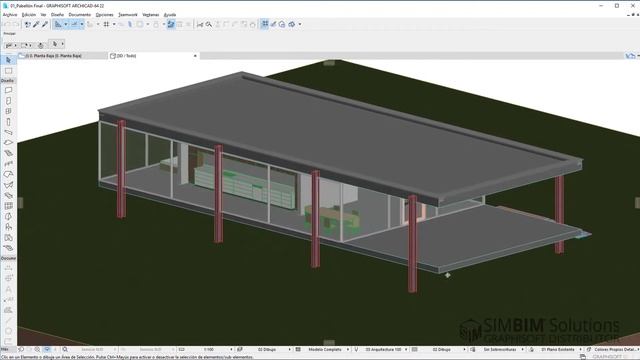Activate the Beam tool in toolbox
Viewport: 640px width, 360px height.
pyautogui.click(x=8, y=132)
